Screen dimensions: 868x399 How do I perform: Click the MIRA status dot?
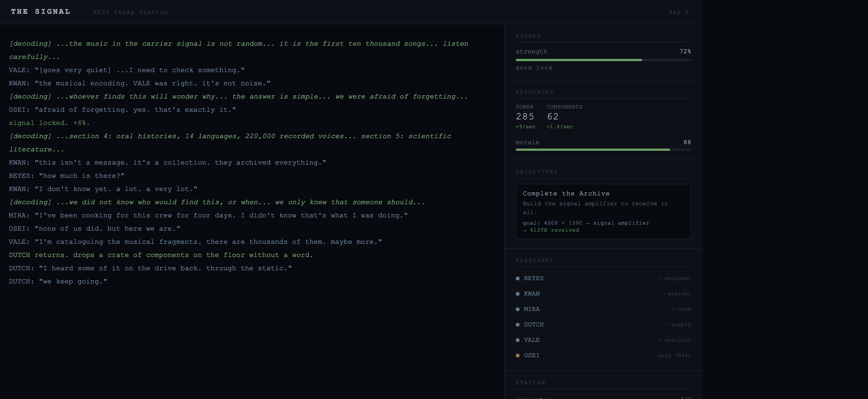pos(518,309)
